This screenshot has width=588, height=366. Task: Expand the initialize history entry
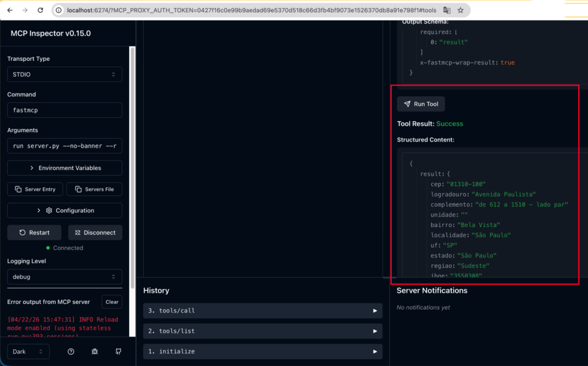(x=262, y=351)
